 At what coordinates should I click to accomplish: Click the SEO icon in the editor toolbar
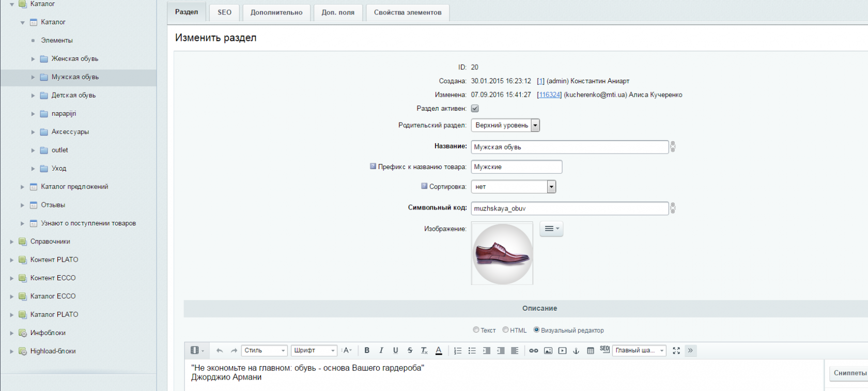click(x=605, y=350)
